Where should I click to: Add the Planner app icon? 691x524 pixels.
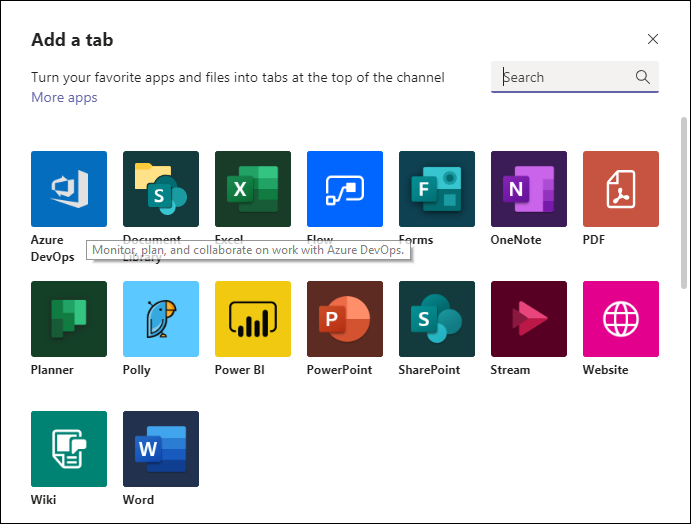(69, 319)
